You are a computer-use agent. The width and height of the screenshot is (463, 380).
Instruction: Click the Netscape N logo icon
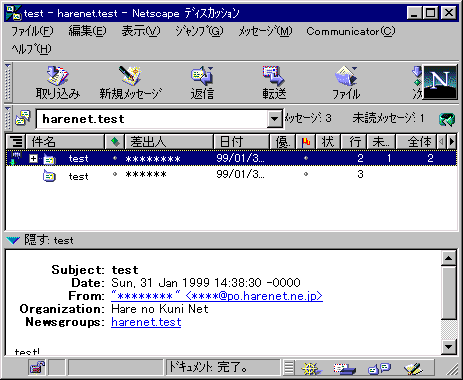(x=439, y=82)
